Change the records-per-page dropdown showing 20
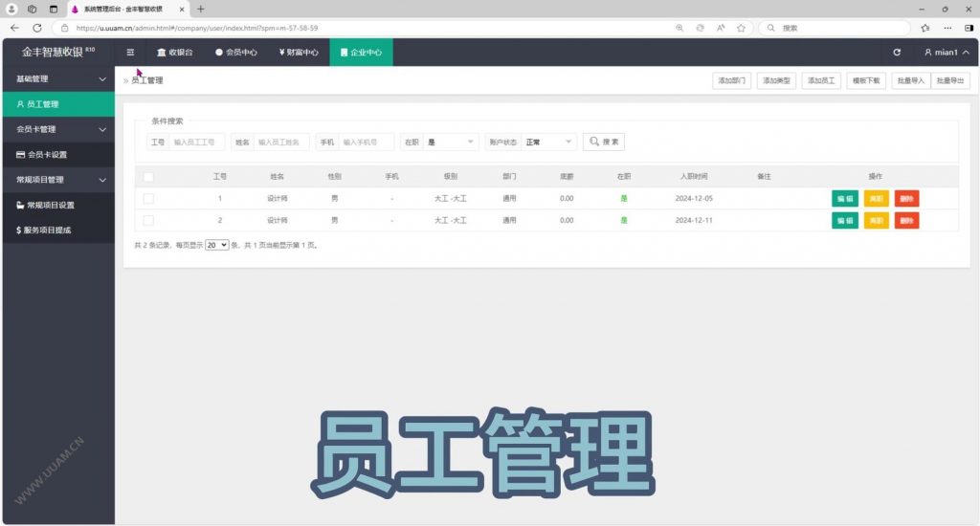This screenshot has width=980, height=526. pos(217,245)
